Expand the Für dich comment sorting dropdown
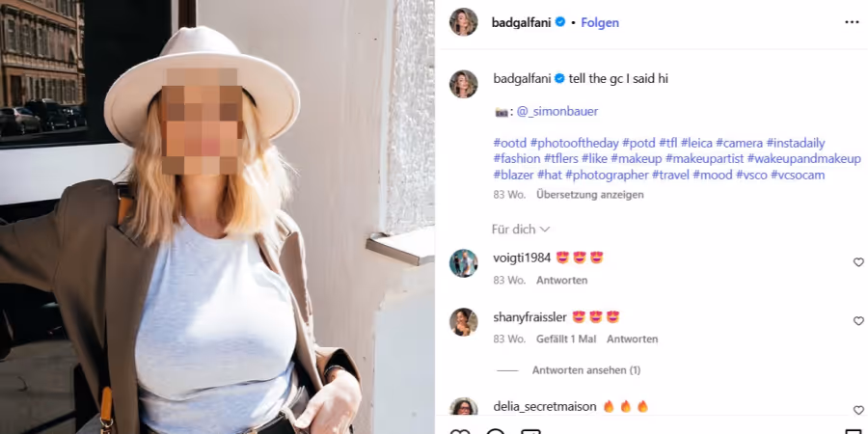Image resolution: width=868 pixels, height=434 pixels. tap(521, 230)
